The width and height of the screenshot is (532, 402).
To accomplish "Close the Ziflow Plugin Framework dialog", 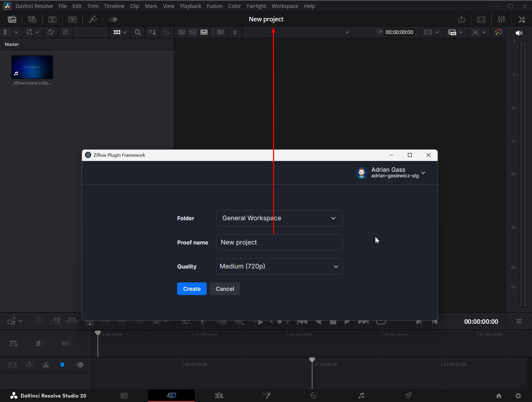I will (428, 155).
